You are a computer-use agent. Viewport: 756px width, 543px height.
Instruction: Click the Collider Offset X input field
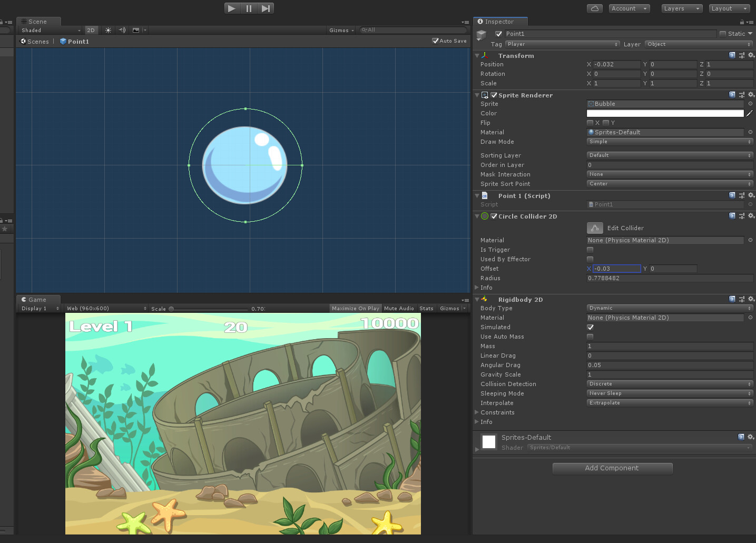coord(616,269)
